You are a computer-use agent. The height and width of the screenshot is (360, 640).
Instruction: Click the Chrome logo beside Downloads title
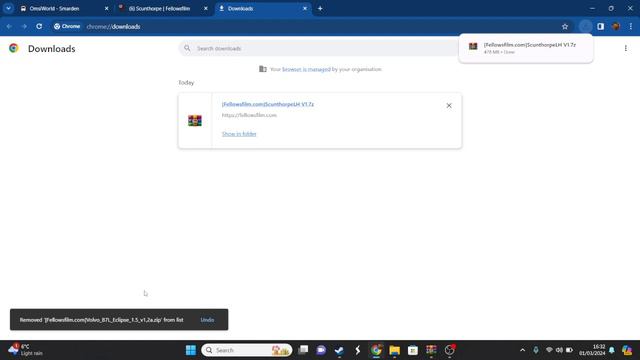click(13, 48)
